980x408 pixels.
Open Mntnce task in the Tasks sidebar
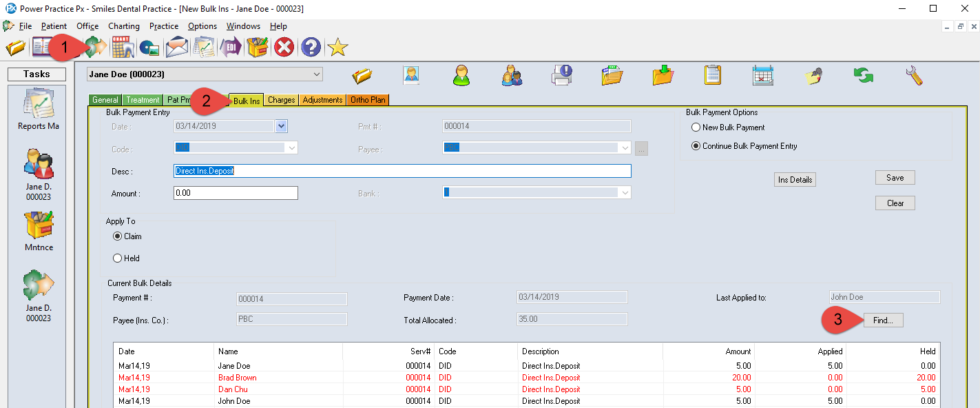pyautogui.click(x=39, y=231)
